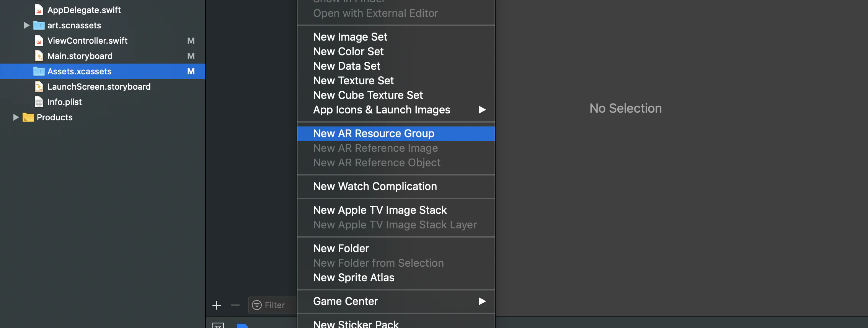Image resolution: width=868 pixels, height=328 pixels.
Task: Select the AppDelegate.swift file name
Action: [84, 10]
